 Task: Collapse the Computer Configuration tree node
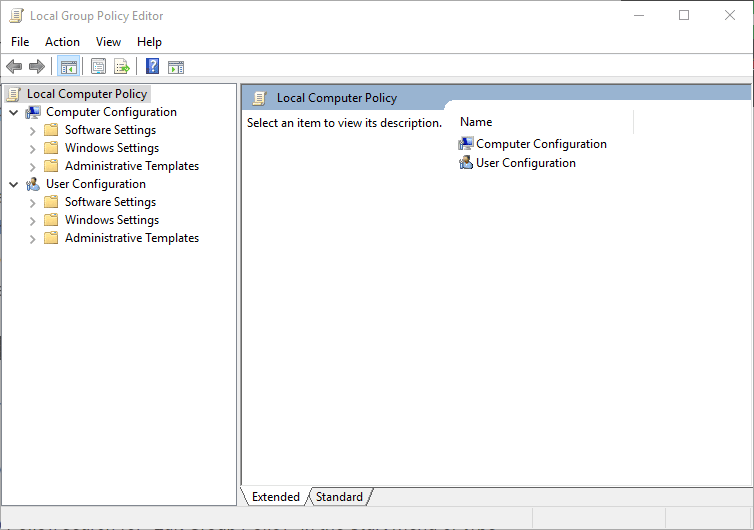pyautogui.click(x=14, y=113)
